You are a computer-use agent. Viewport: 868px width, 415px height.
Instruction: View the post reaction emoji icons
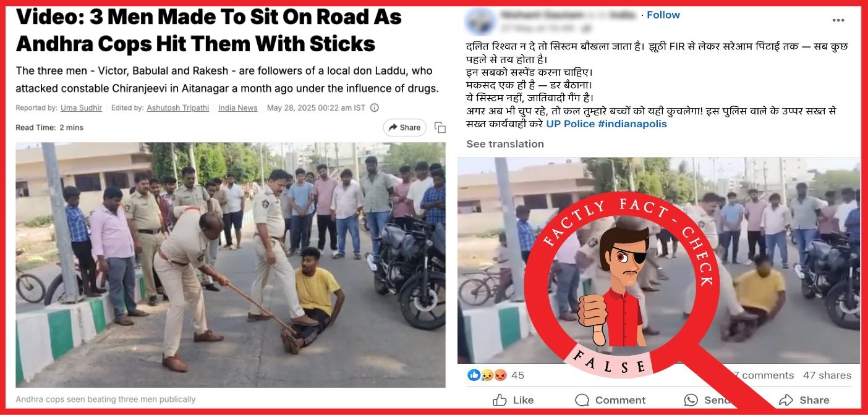click(487, 375)
